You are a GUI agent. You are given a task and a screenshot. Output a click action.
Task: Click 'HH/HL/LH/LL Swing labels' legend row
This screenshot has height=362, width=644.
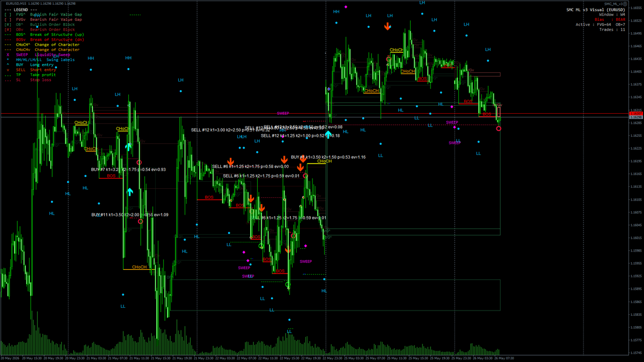point(41,60)
